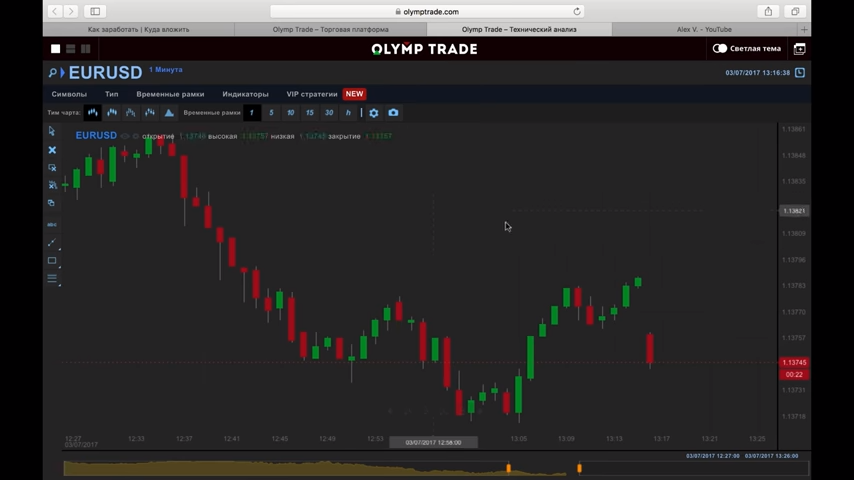Toggle EURUSD series visibility eye icon
The image size is (854, 480).
point(125,136)
